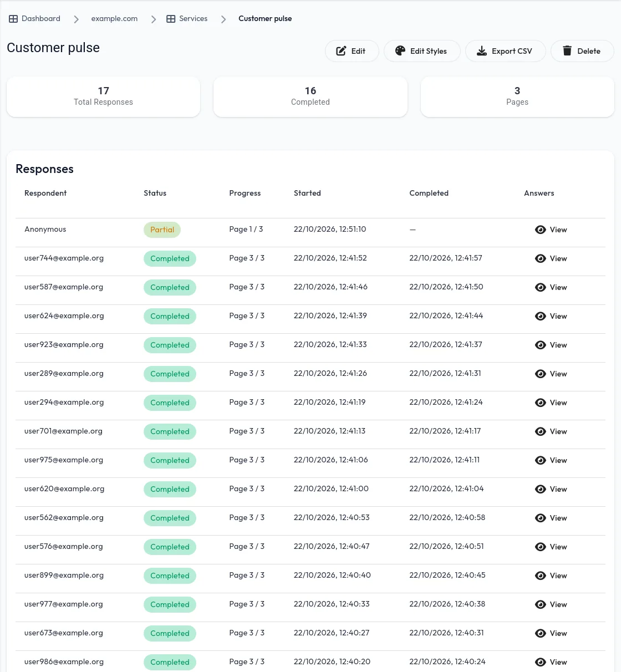Image resolution: width=621 pixels, height=672 pixels.
Task: Click eye icon for user587@example.org
Action: (541, 287)
